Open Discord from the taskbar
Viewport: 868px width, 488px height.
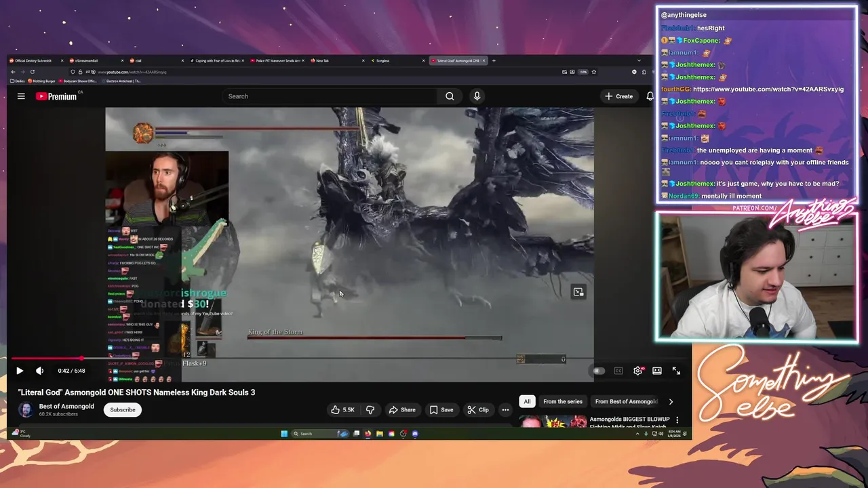tap(415, 434)
